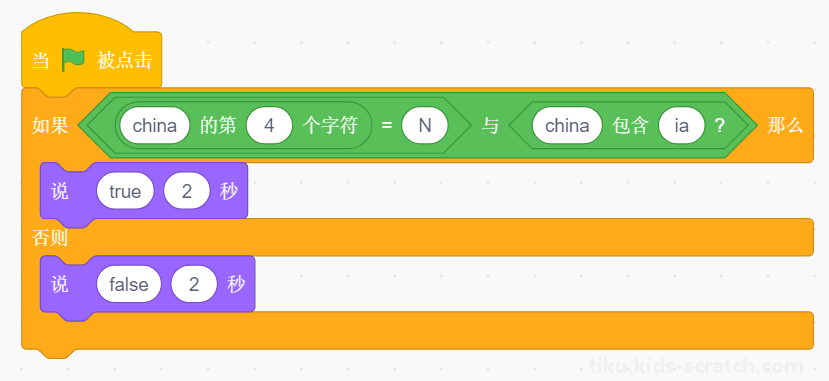This screenshot has height=381, width=829.
Task: Click the green flag icon in hat block
Action: [73, 60]
